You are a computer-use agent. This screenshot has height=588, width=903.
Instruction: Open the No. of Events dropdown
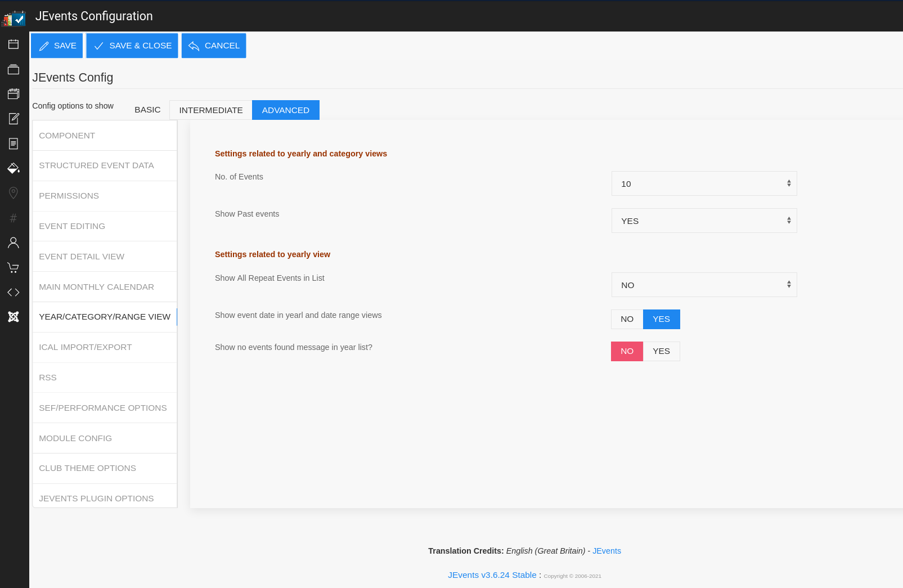pyautogui.click(x=704, y=183)
